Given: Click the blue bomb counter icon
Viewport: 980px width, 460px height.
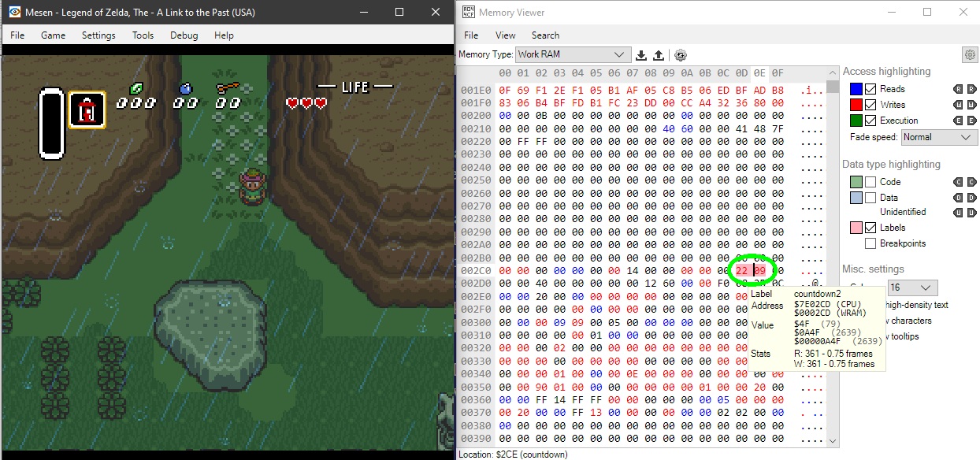Looking at the screenshot, I should [x=186, y=87].
